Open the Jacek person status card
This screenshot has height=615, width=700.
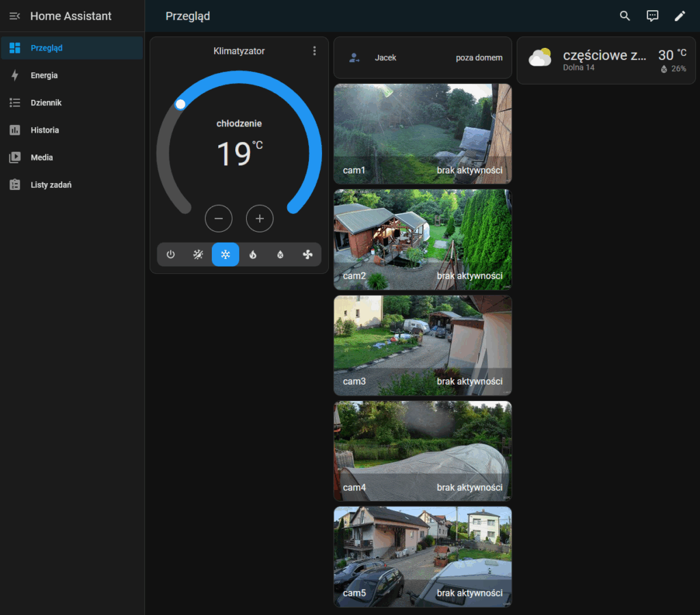click(x=422, y=58)
